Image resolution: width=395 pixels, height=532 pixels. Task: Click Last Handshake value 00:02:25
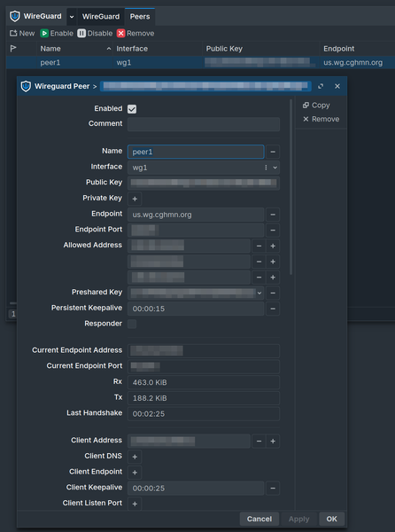point(204,413)
